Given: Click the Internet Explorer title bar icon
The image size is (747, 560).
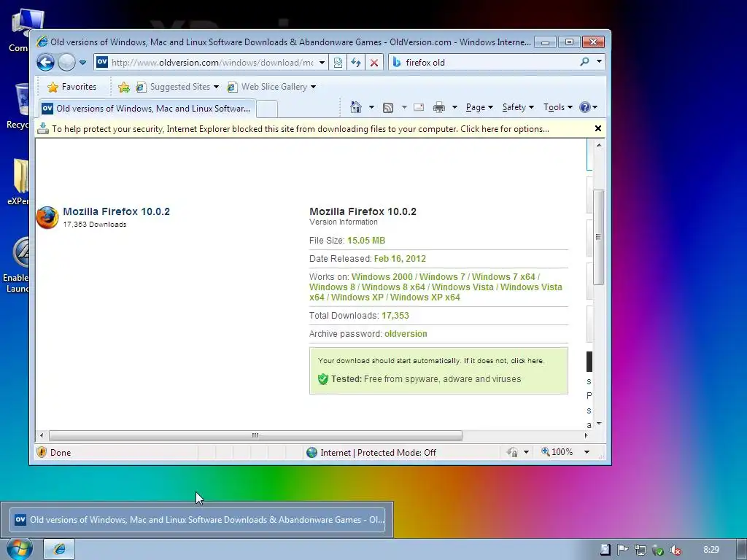Looking at the screenshot, I should pos(42,42).
